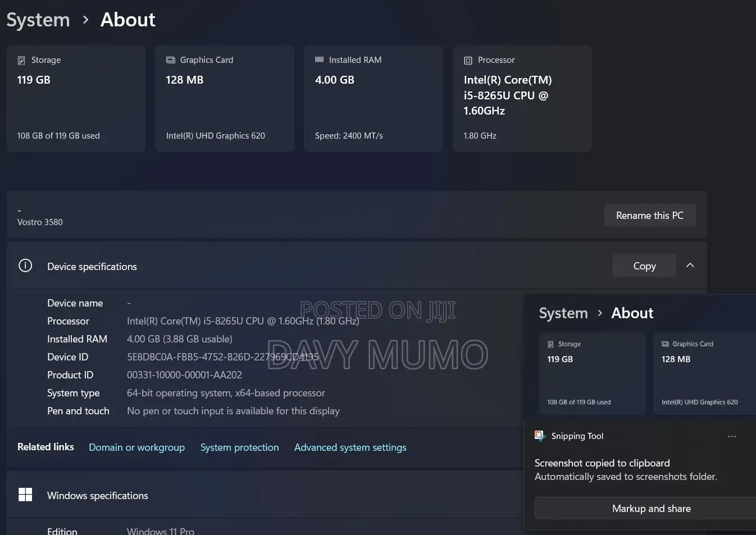Image resolution: width=756 pixels, height=535 pixels.
Task: Open the Snipping Tool notification options menu
Action: [x=732, y=436]
